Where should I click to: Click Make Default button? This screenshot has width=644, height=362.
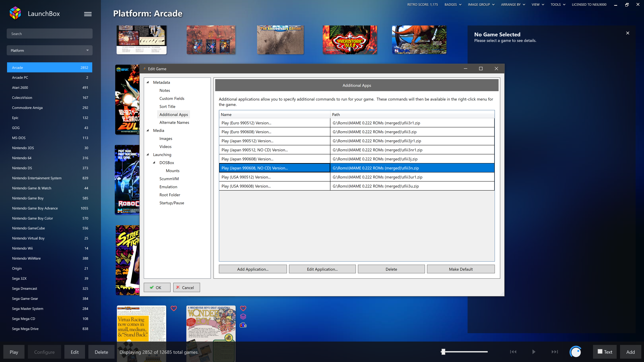click(461, 269)
